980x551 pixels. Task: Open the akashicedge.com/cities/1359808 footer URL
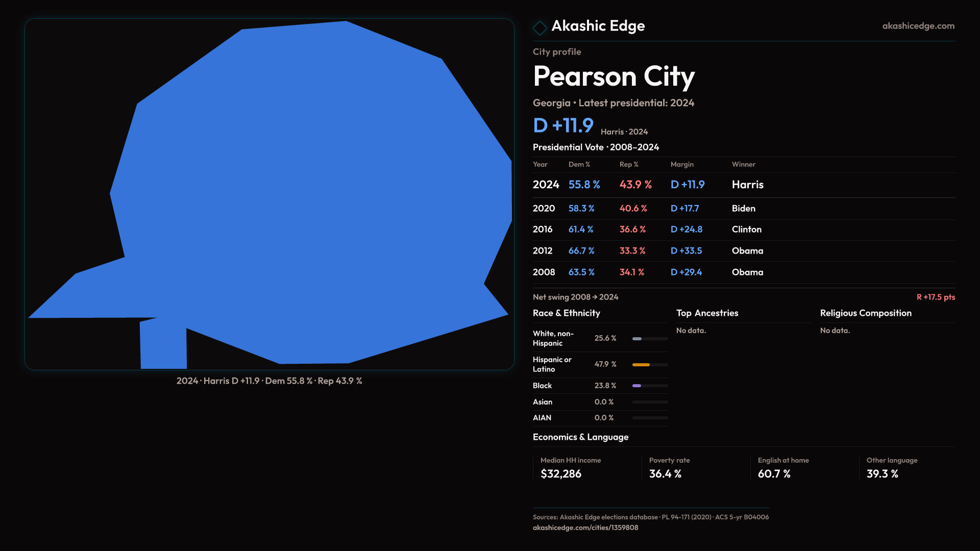click(585, 528)
